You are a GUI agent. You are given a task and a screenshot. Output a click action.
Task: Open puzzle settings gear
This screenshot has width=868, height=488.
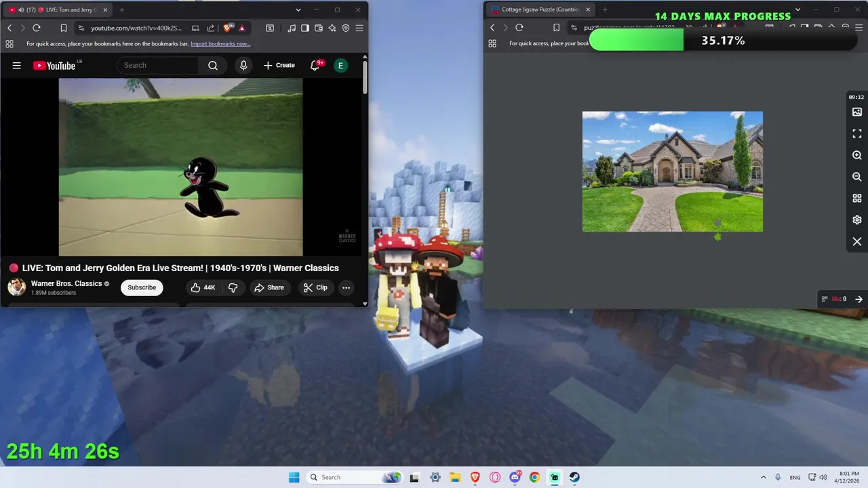(857, 220)
